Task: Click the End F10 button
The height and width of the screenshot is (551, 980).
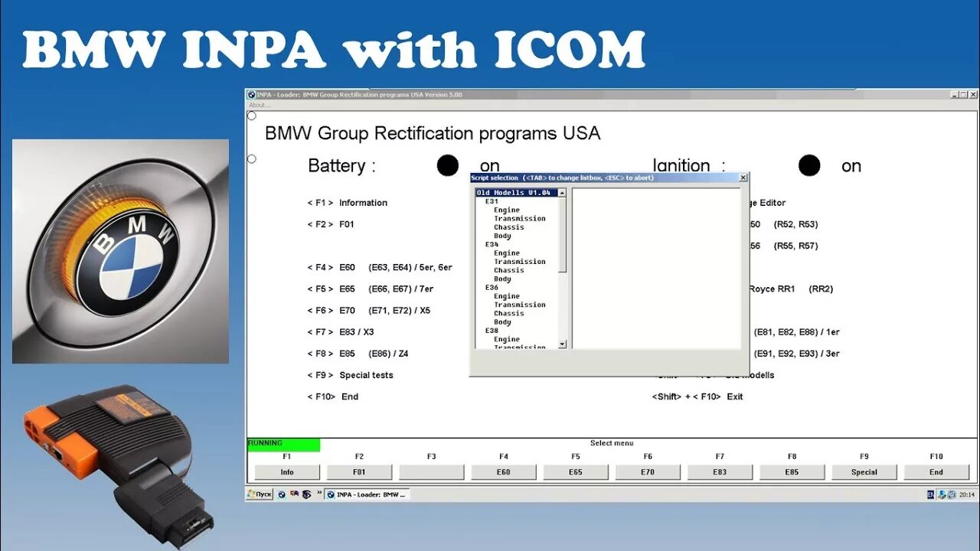Action: click(x=936, y=472)
